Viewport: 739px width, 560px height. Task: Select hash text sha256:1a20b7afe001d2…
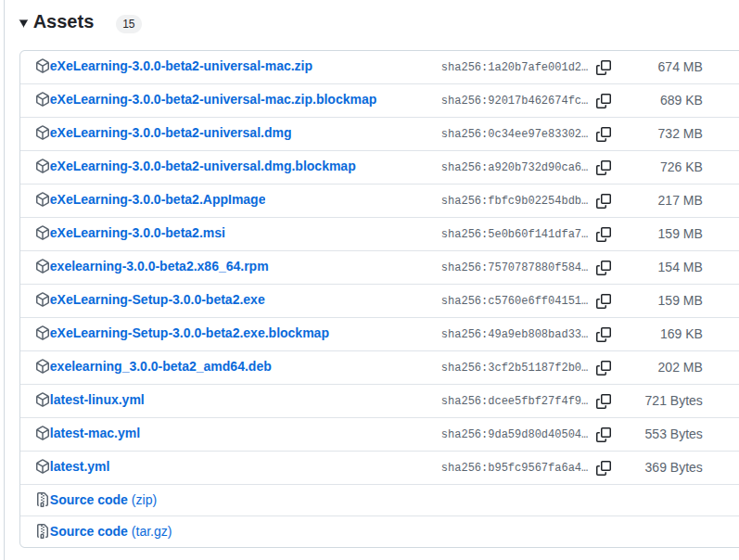[515, 67]
